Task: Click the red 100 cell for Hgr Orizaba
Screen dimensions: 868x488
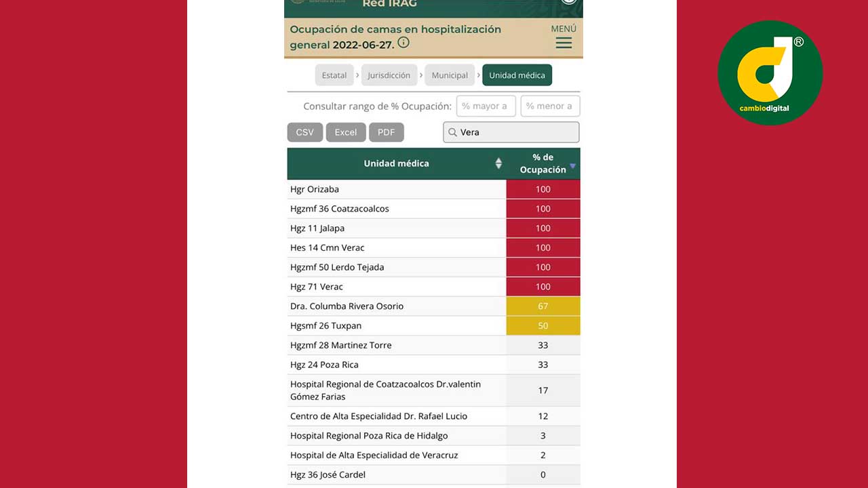Action: (x=542, y=189)
